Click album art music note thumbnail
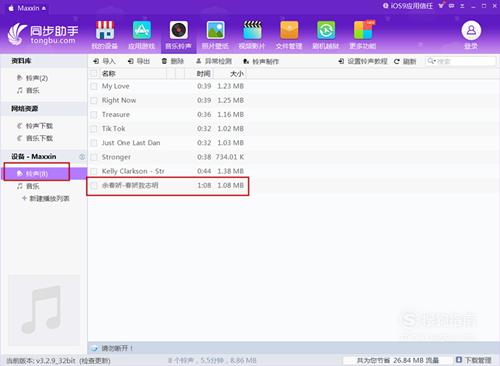 (x=44, y=310)
